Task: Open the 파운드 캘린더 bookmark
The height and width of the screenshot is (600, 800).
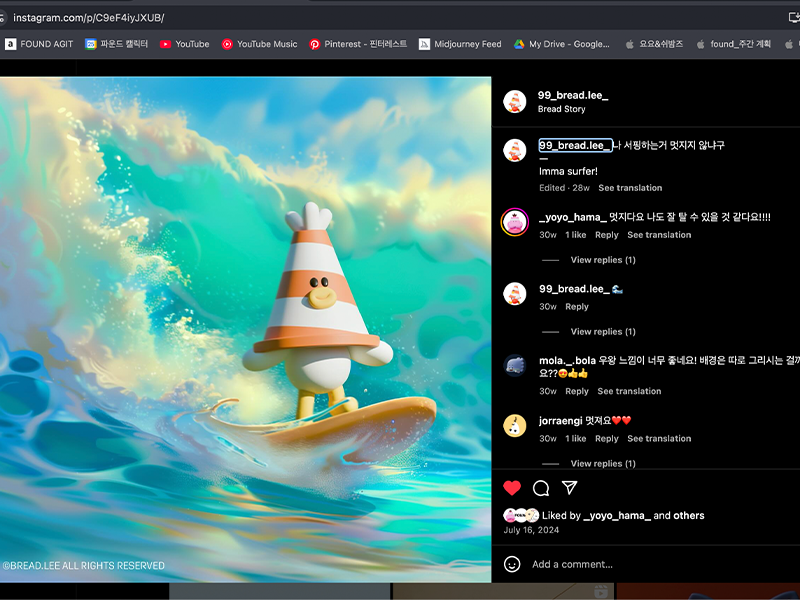Action: [116, 44]
